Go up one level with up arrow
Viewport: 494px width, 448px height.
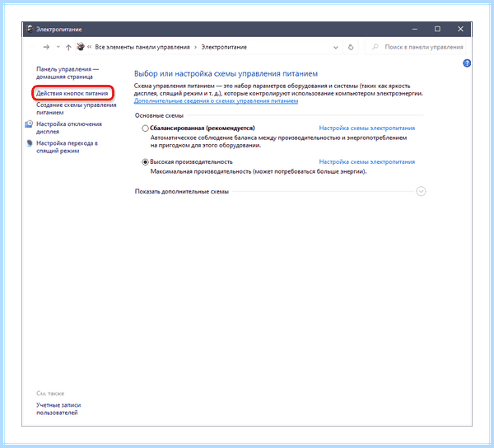tap(68, 47)
